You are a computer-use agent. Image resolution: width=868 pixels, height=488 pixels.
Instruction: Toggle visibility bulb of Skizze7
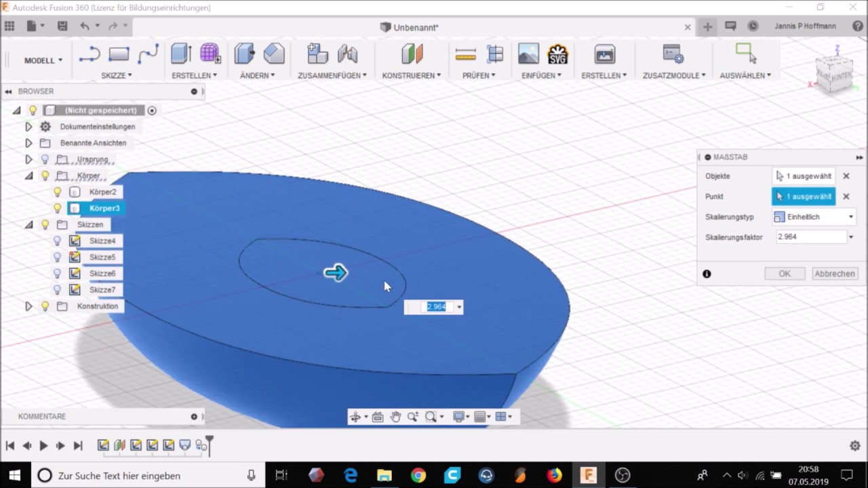point(58,289)
